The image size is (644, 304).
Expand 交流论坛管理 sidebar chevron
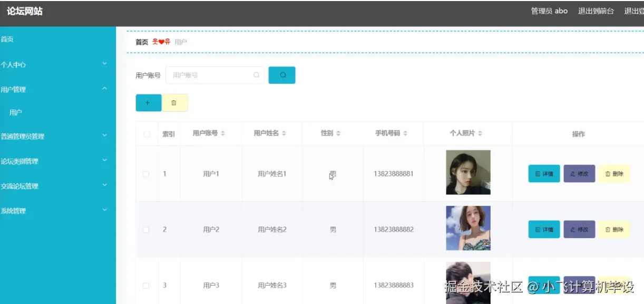pos(104,185)
